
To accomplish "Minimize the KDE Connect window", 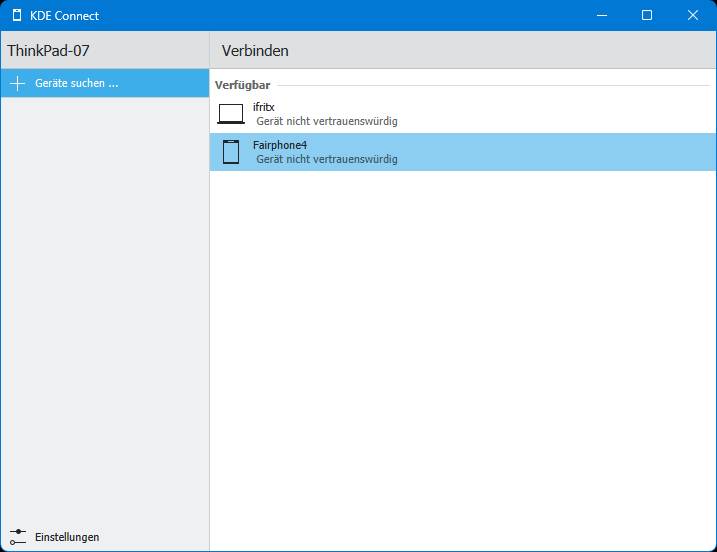I will coord(602,15).
